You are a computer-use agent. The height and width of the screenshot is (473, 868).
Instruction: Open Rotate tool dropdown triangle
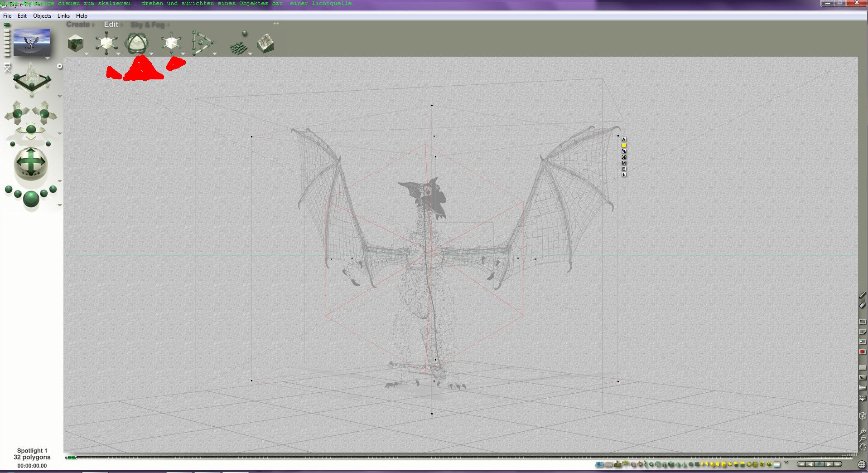pyautogui.click(x=151, y=54)
